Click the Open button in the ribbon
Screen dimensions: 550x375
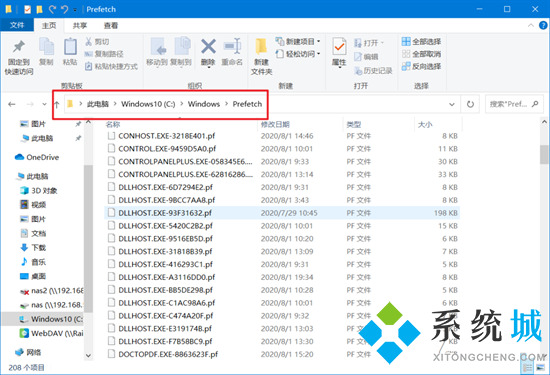point(369,43)
